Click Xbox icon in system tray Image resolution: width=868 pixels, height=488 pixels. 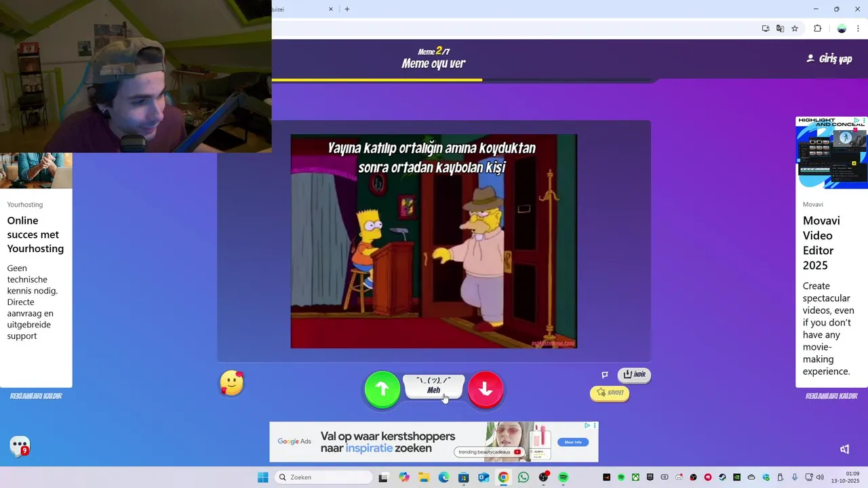pos(635,477)
